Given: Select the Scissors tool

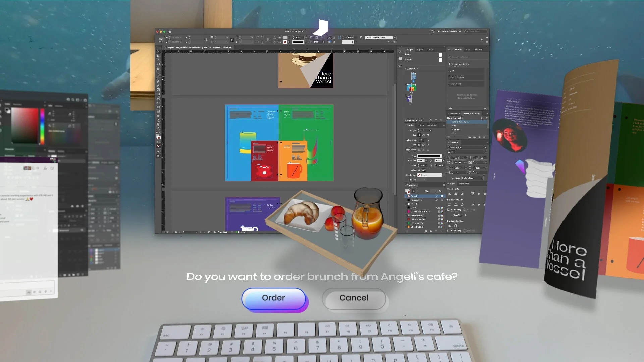Looking at the screenshot, I should pyautogui.click(x=158, y=99).
